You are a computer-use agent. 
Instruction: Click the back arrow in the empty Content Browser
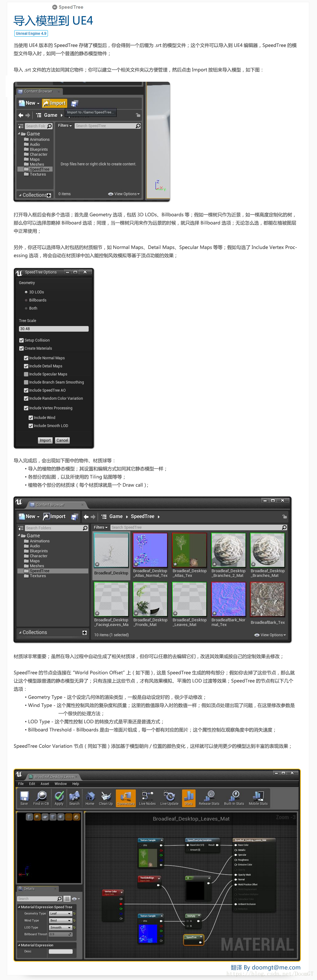(21, 115)
